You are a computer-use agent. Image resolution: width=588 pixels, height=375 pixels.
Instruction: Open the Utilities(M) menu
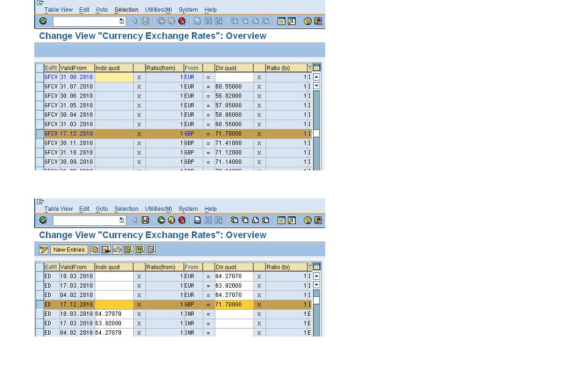point(158,10)
